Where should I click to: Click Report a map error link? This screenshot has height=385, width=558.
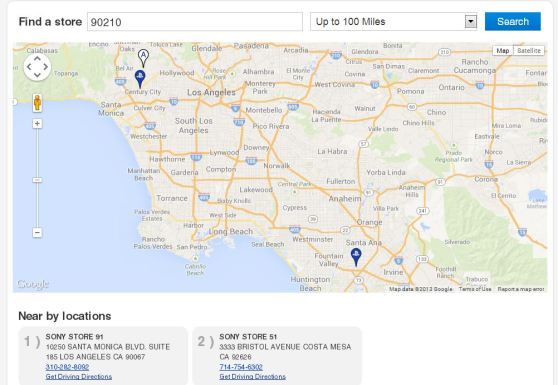click(521, 289)
